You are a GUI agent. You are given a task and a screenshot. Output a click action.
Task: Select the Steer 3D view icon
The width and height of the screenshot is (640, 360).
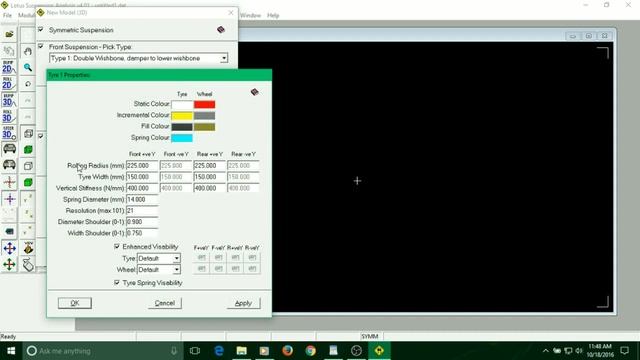(x=9, y=133)
